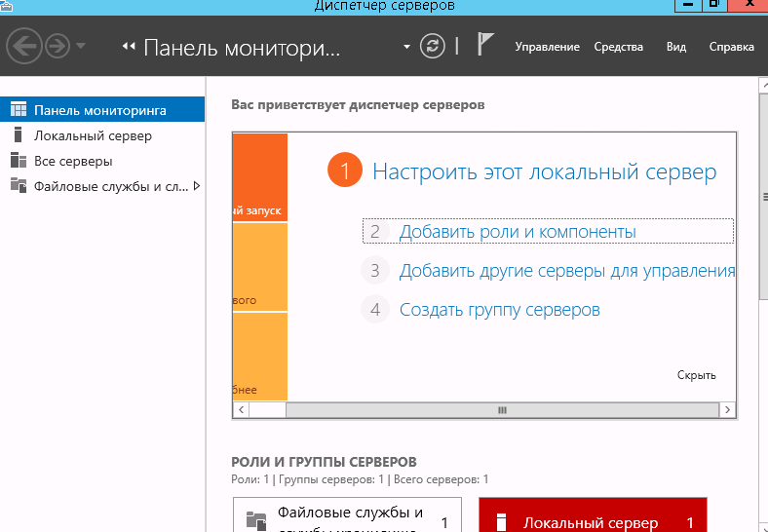The width and height of the screenshot is (768, 532).
Task: Click Добавить роли и компоненты link
Action: pyautogui.click(x=518, y=232)
